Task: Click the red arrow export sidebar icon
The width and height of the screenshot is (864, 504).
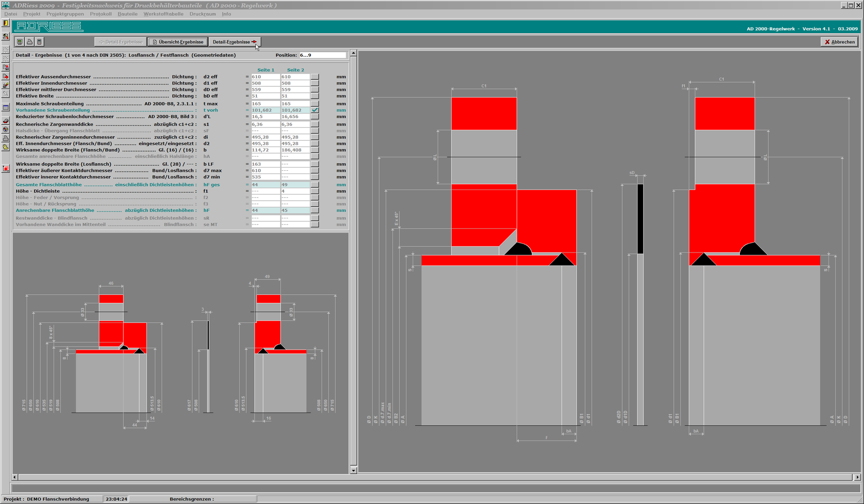Action: [6, 77]
